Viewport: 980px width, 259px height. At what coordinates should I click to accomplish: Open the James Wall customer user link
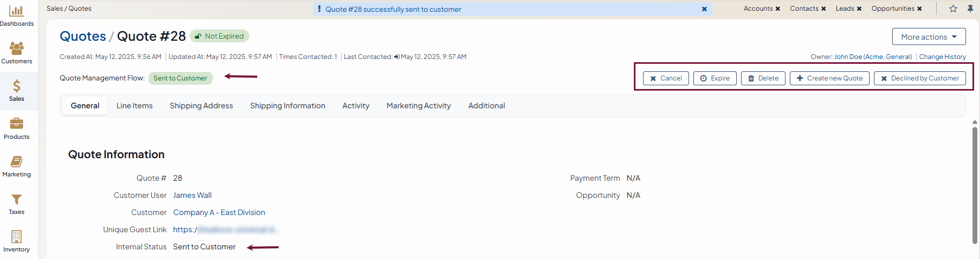tap(192, 195)
